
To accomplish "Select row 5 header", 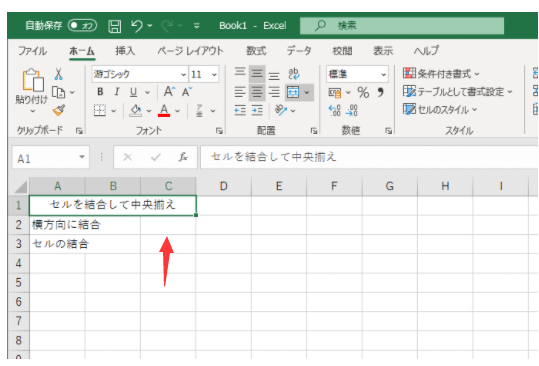I will (19, 282).
